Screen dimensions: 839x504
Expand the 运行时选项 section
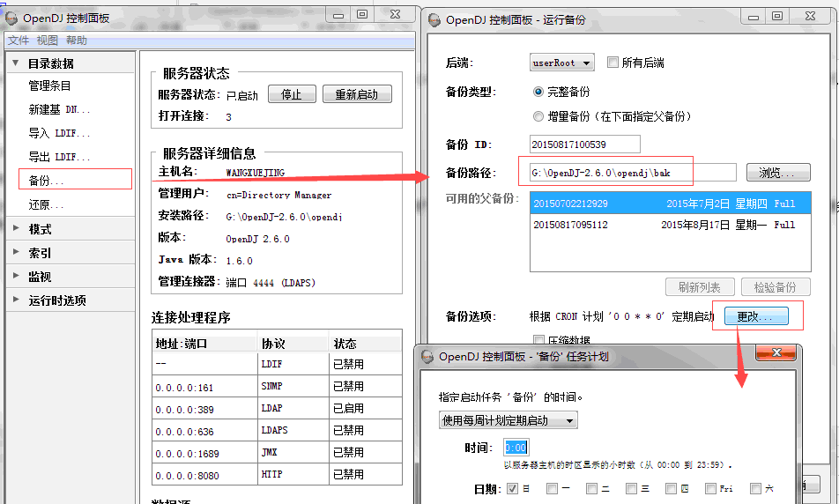pos(16,300)
